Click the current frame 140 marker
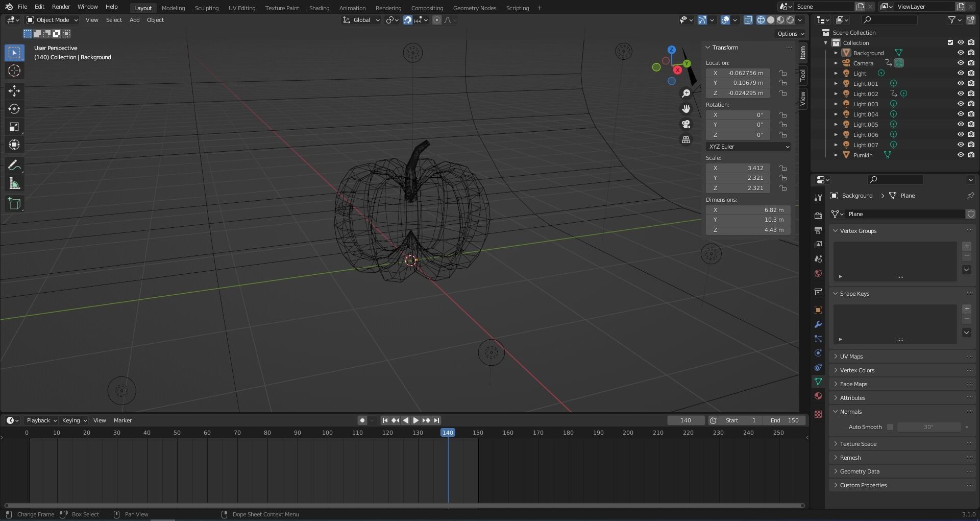Image resolution: width=980 pixels, height=521 pixels. [x=448, y=433]
